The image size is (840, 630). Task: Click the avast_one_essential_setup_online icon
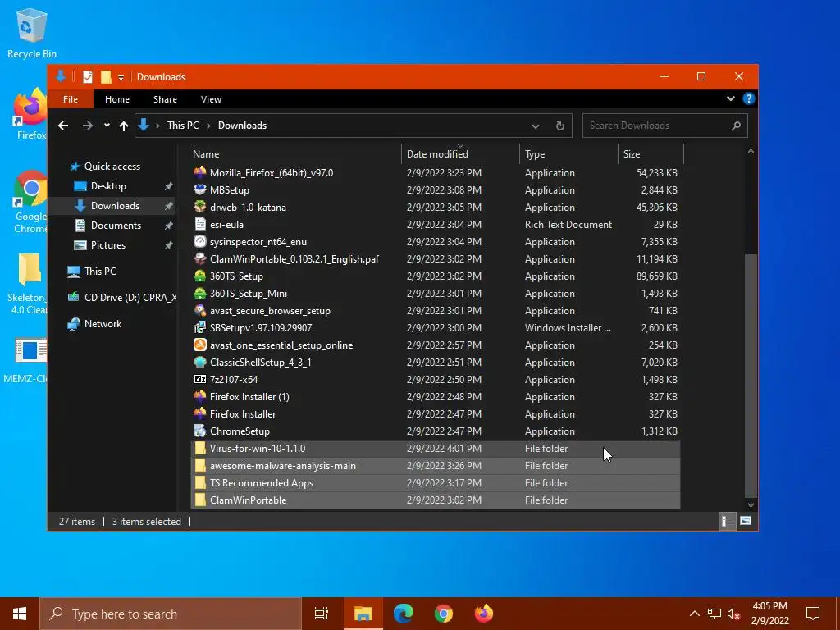(x=200, y=345)
